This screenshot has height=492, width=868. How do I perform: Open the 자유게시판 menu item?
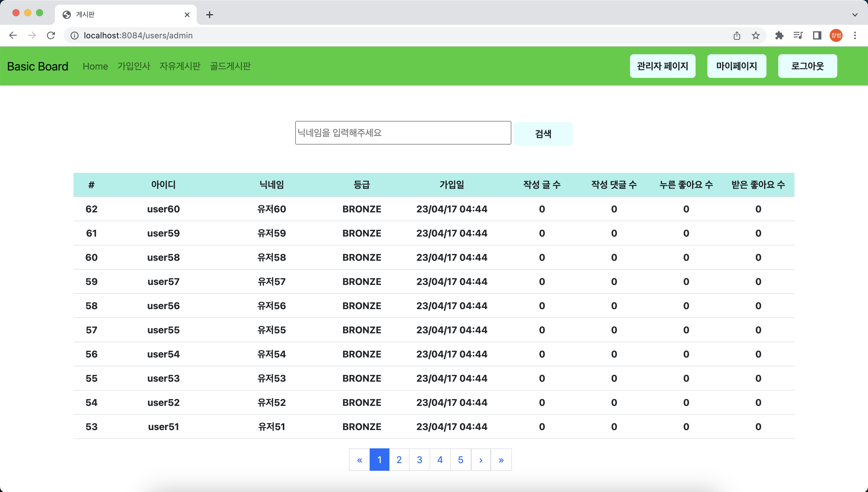(180, 66)
